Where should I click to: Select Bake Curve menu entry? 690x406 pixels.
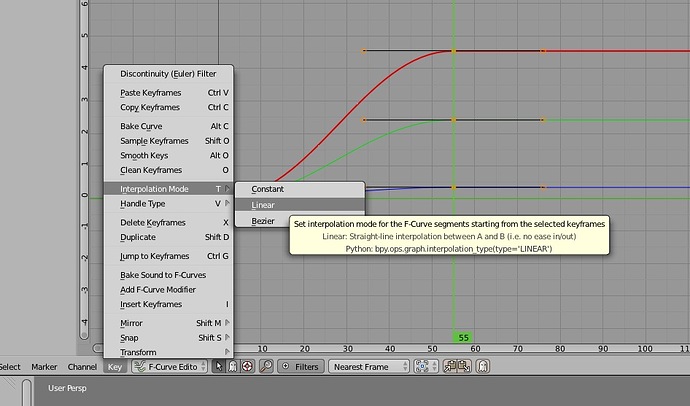tap(168, 126)
